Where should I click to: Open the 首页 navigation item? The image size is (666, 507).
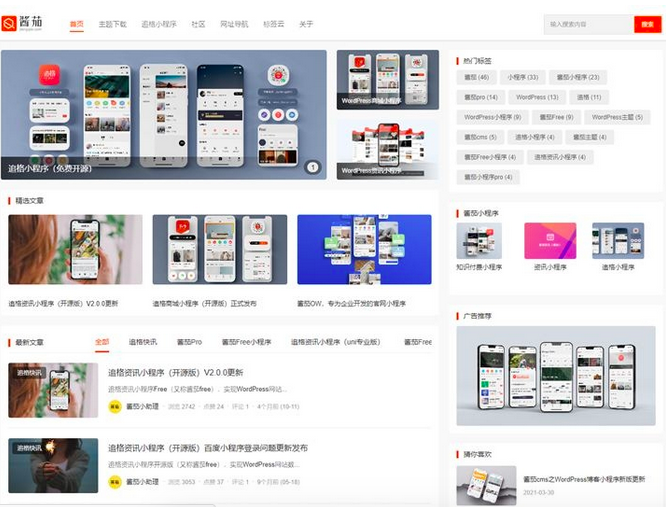[76, 24]
